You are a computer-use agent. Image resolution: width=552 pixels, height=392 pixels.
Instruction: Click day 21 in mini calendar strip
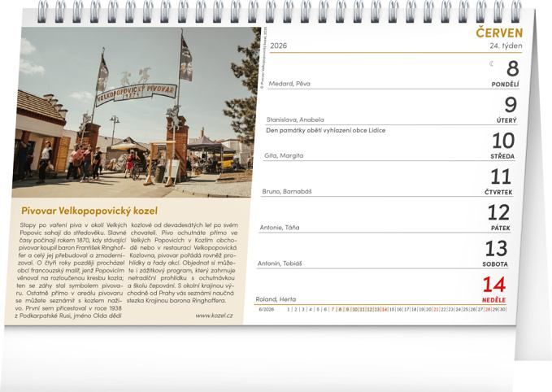(x=436, y=309)
